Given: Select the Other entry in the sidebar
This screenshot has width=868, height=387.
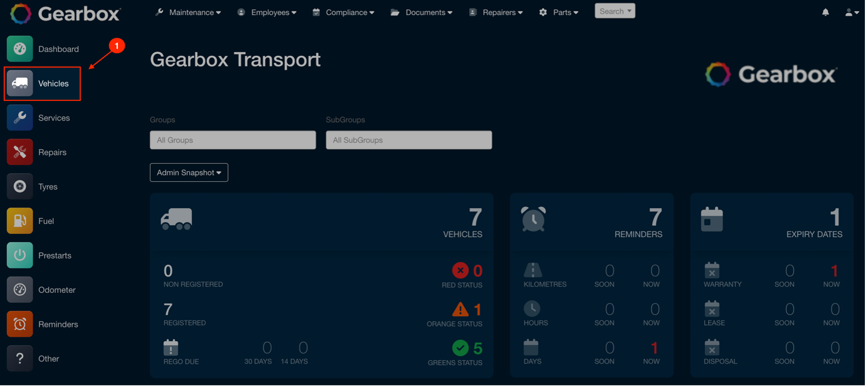Looking at the screenshot, I should pos(19,358).
